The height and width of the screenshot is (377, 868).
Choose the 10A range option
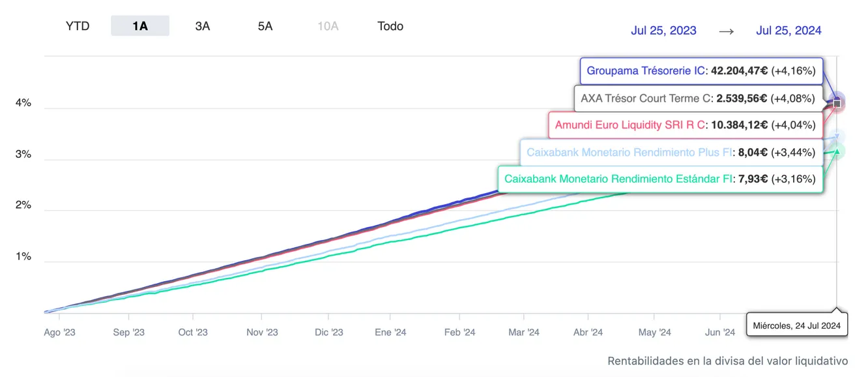328,26
